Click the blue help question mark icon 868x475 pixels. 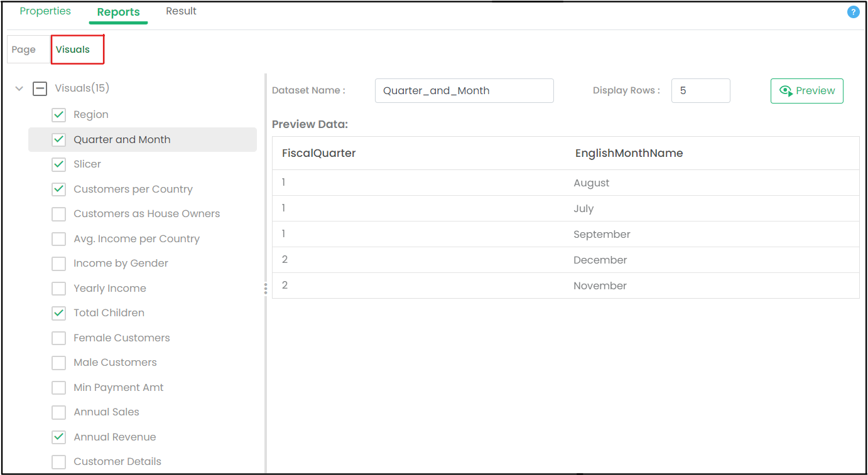(853, 12)
